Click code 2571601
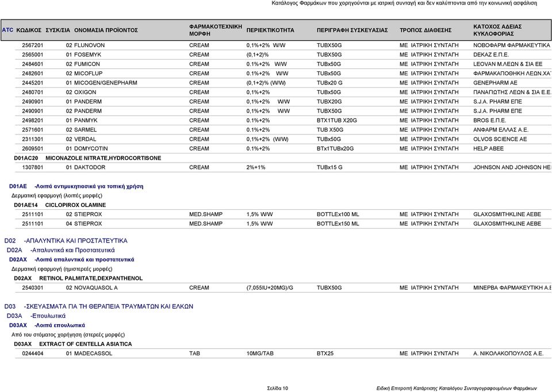552x392 pixels. [33, 130]
